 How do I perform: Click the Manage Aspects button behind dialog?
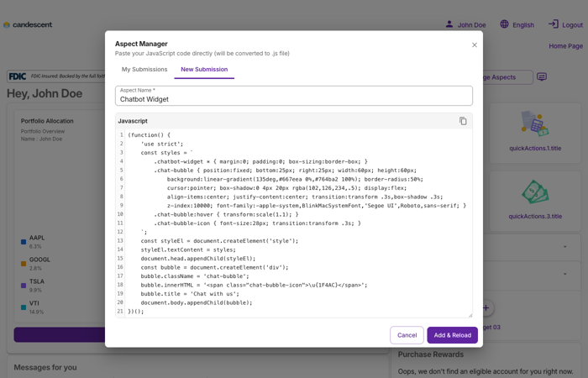click(507, 77)
